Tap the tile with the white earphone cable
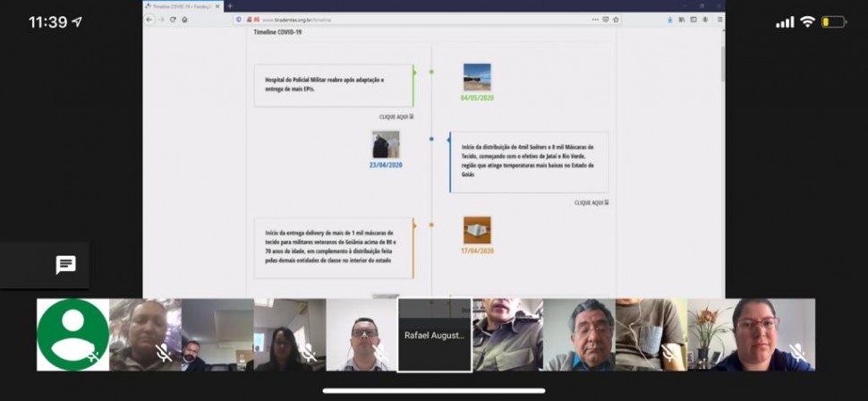 [651, 335]
